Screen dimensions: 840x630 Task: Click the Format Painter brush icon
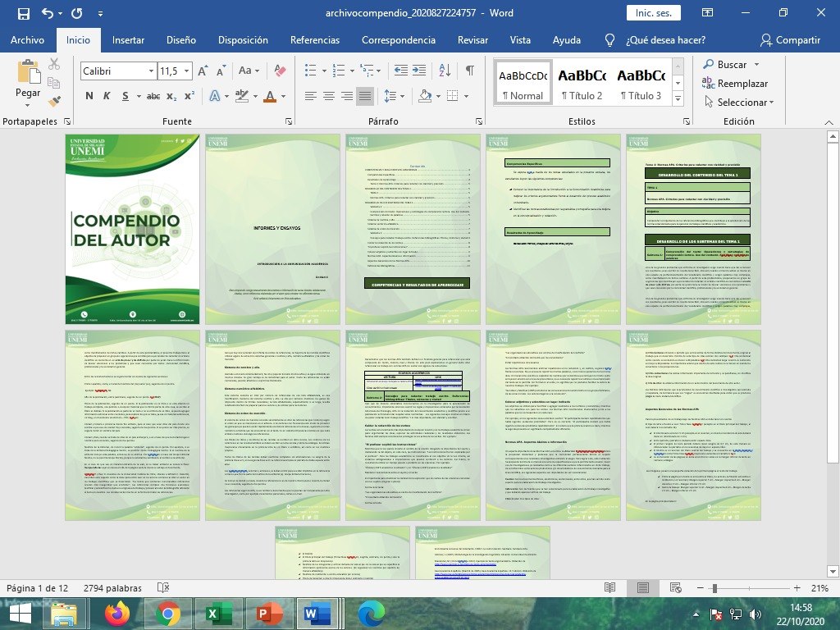coord(54,102)
